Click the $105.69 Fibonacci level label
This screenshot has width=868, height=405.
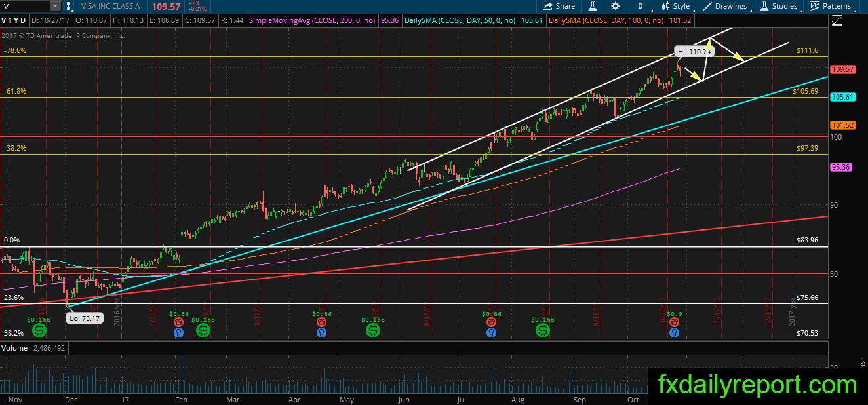tap(806, 91)
